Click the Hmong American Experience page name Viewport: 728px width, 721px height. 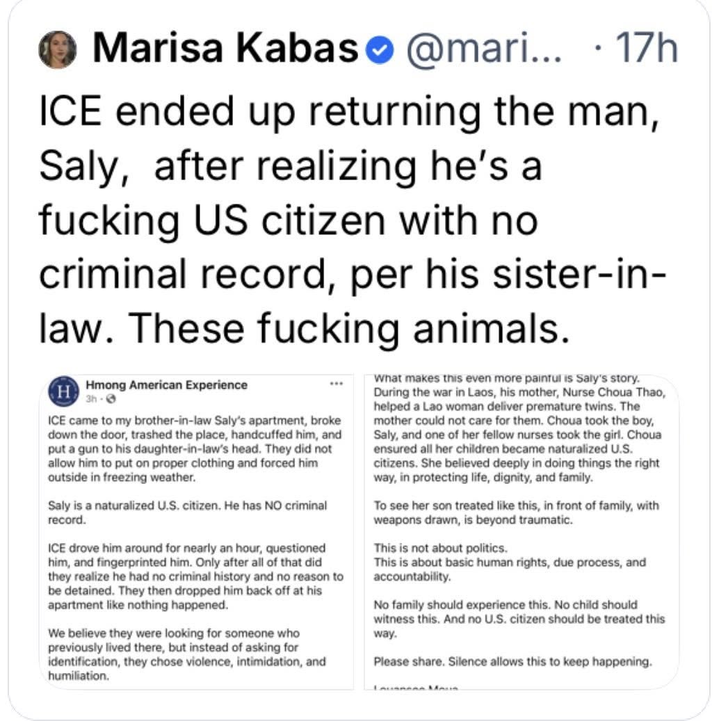165,384
